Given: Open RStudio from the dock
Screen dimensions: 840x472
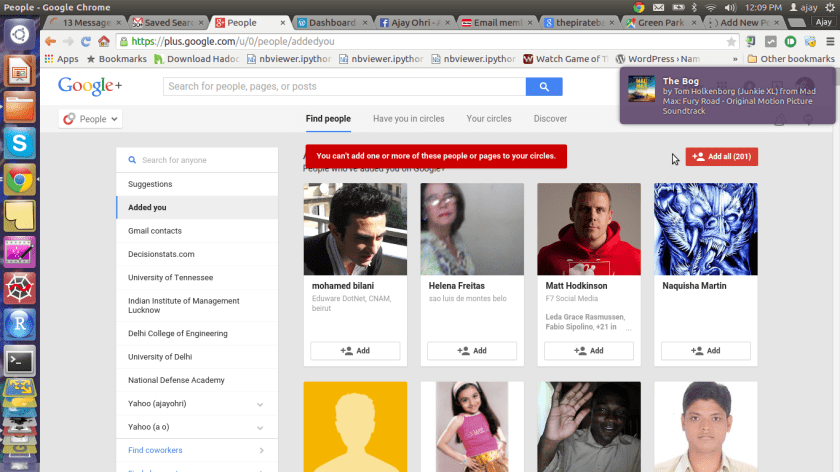Looking at the screenshot, I should click(19, 324).
